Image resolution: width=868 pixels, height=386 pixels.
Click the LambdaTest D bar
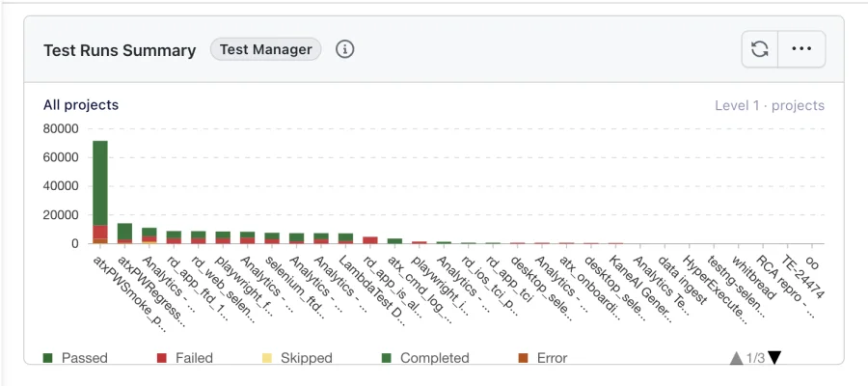[345, 238]
